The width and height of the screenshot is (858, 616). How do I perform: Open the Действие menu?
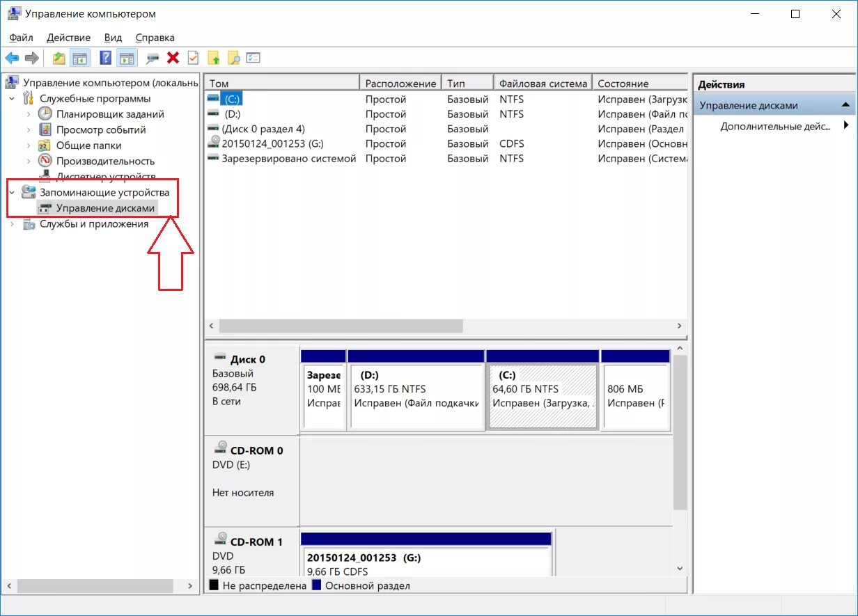(x=68, y=38)
